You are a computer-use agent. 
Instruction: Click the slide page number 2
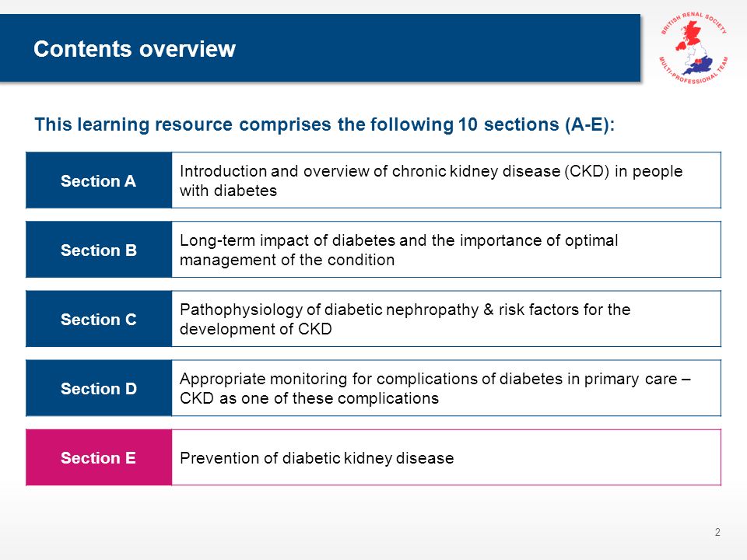pos(717,532)
